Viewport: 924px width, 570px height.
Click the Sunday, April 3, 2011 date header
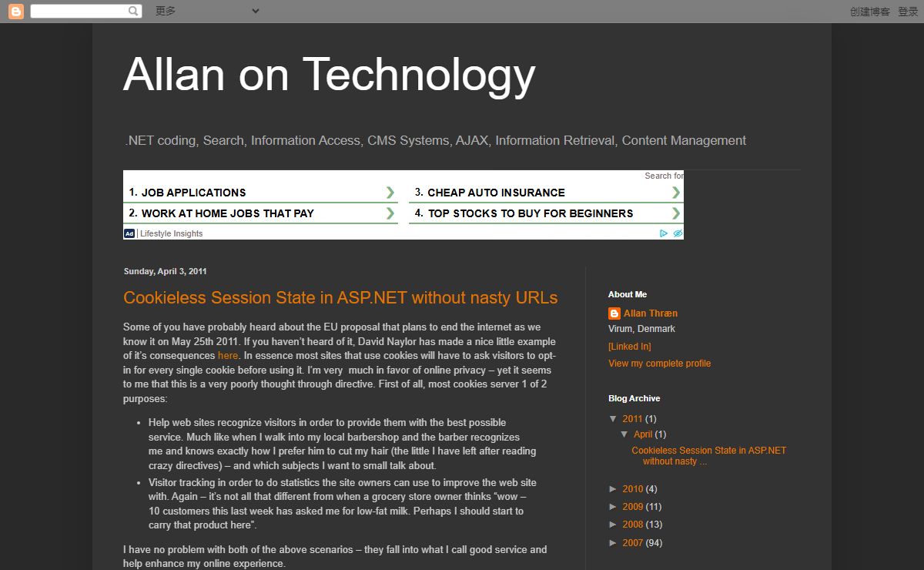[165, 271]
